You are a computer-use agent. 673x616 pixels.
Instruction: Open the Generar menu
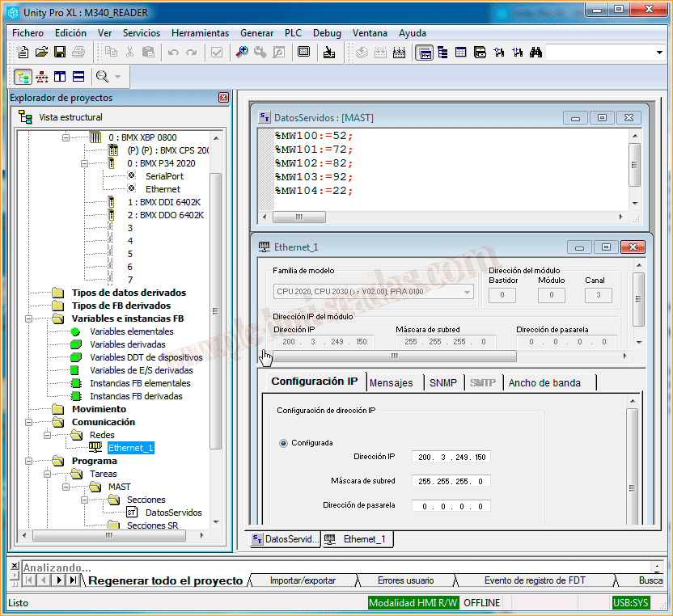pos(256,33)
